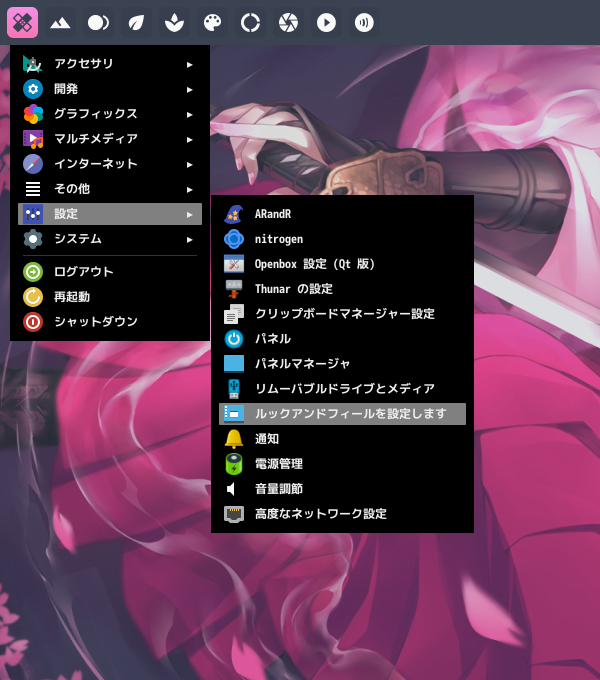This screenshot has height=680, width=600.
Task: Click the speaker icon beside 音量調節
Action: tap(231, 489)
